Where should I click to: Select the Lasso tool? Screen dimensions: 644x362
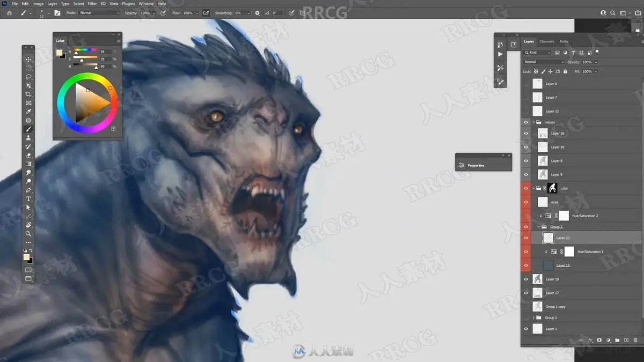(28, 77)
